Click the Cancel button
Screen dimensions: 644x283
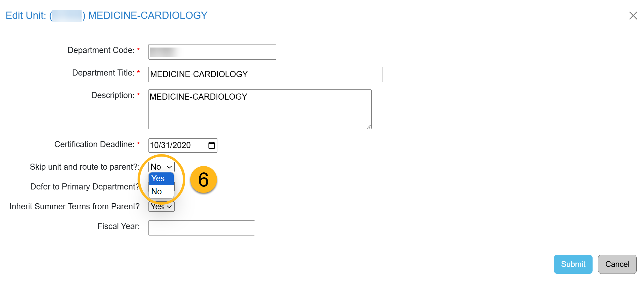pyautogui.click(x=617, y=264)
